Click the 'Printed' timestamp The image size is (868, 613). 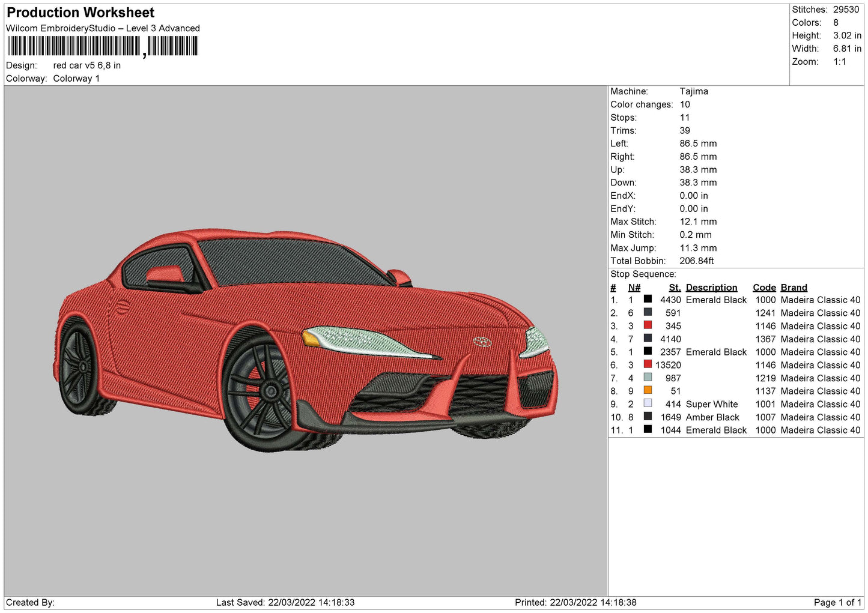(x=575, y=603)
